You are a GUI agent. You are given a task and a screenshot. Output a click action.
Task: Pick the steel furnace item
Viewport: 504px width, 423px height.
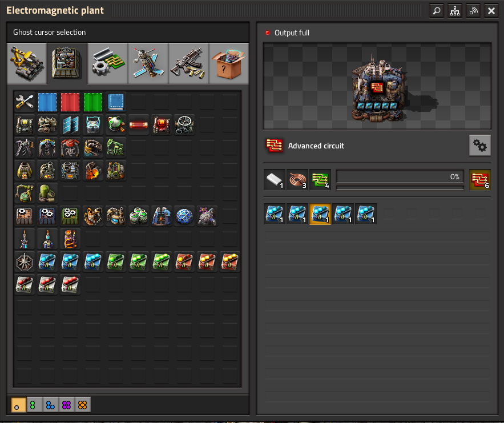(x=47, y=170)
